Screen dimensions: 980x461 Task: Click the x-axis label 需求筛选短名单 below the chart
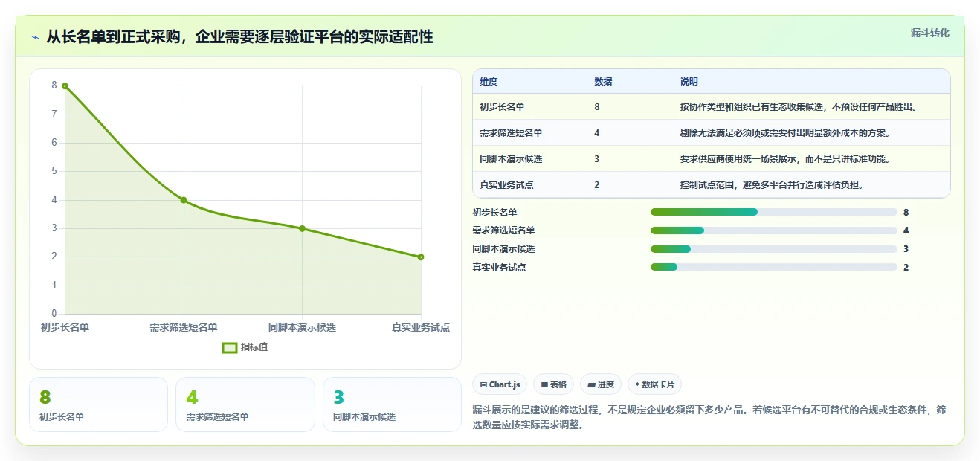tap(184, 328)
